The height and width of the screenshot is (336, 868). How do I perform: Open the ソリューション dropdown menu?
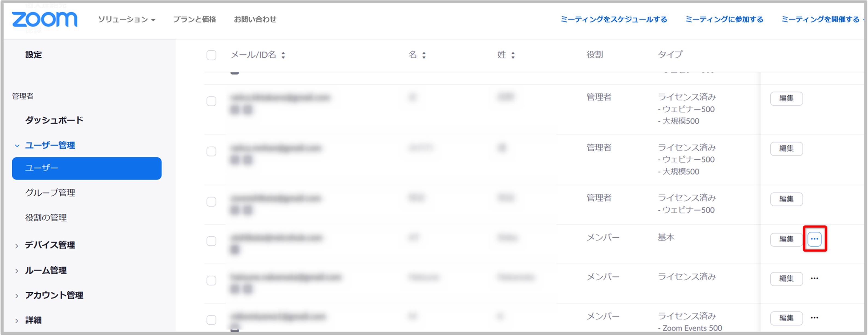click(127, 19)
